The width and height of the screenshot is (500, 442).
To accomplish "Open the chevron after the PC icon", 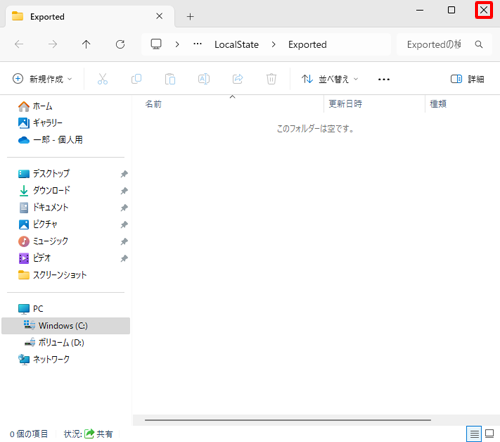I will (x=177, y=44).
